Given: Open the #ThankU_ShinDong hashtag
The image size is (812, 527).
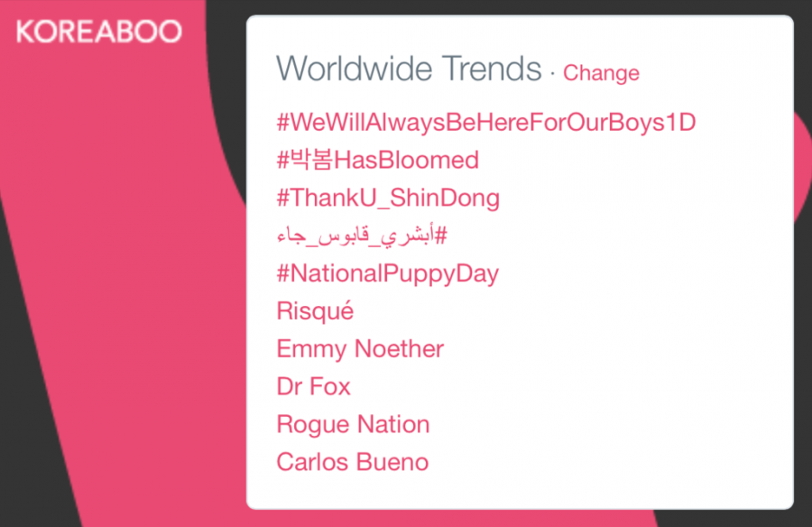Looking at the screenshot, I should tap(388, 199).
